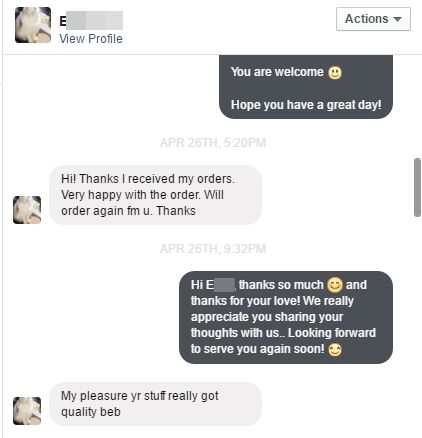The image size is (422, 438).
Task: Click the emoji after 'serve you again soon!'
Action: [335, 350]
